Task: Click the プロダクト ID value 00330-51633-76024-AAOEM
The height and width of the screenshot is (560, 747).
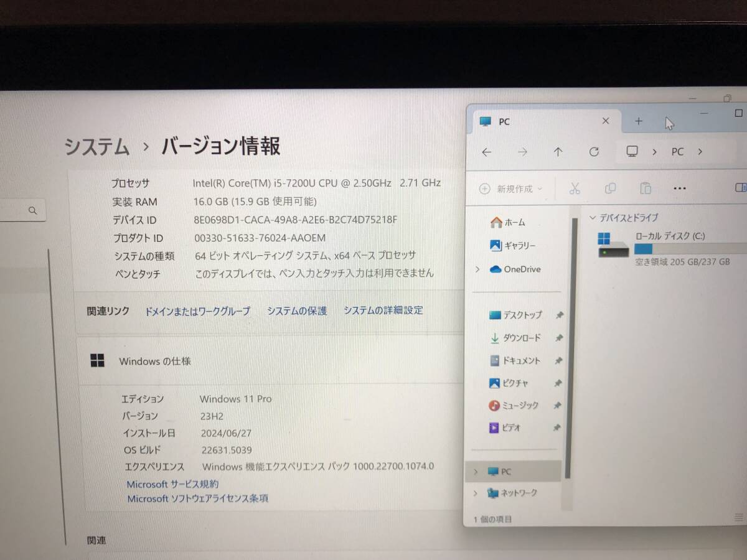Action: point(260,238)
